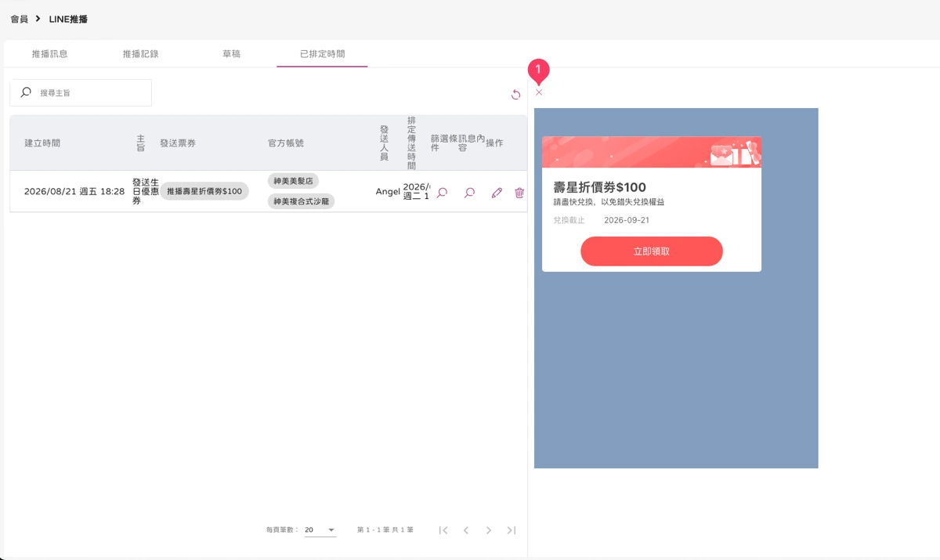Viewport: 940px width, 560px height.
Task: Click the 立即領取 button in the preview
Action: point(652,251)
